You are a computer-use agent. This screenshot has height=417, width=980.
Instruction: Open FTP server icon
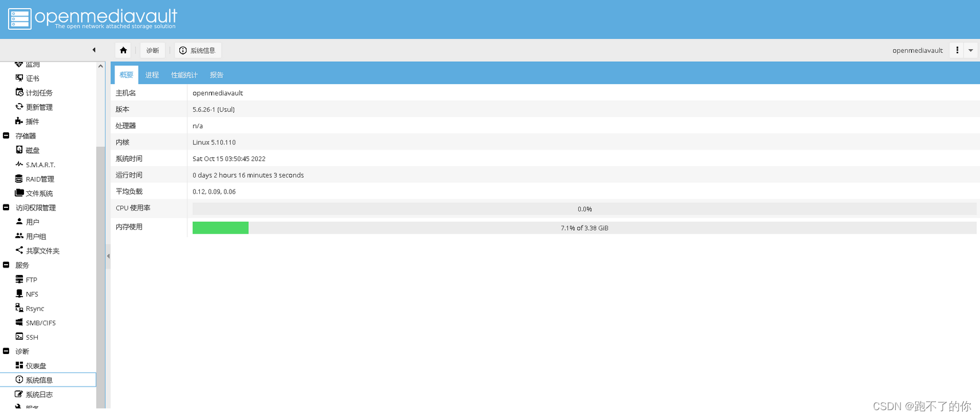coord(19,280)
